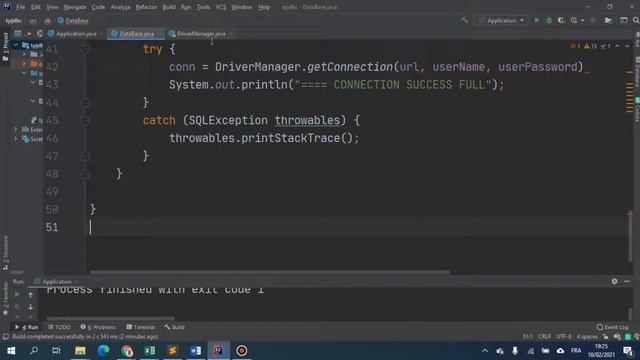640x360 pixels.
Task: Toggle code fold marker at line 47
Action: point(85,156)
